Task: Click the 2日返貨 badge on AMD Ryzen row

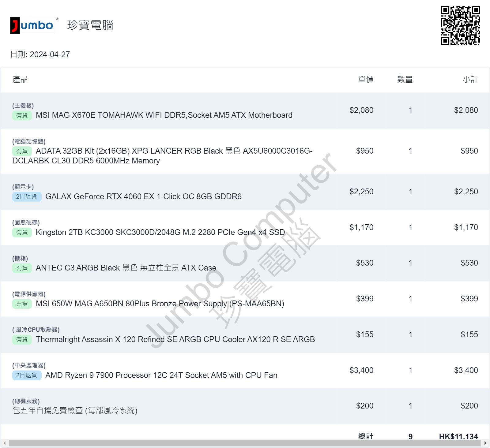Action: coord(27,375)
